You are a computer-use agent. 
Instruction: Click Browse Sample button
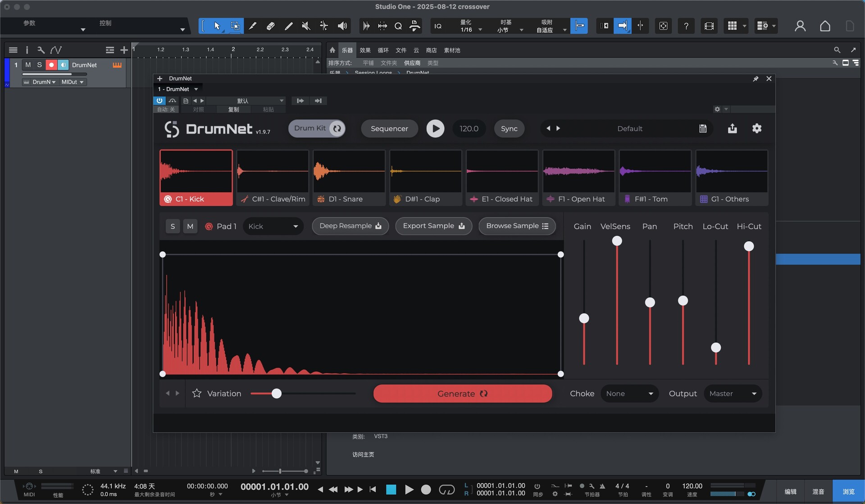[517, 226]
